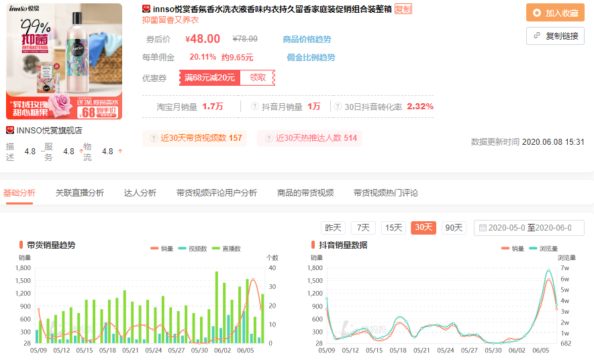Click the Tmall icon beside INNSO悦赏旗舰店
This screenshot has width=594, height=364.
(x=10, y=131)
